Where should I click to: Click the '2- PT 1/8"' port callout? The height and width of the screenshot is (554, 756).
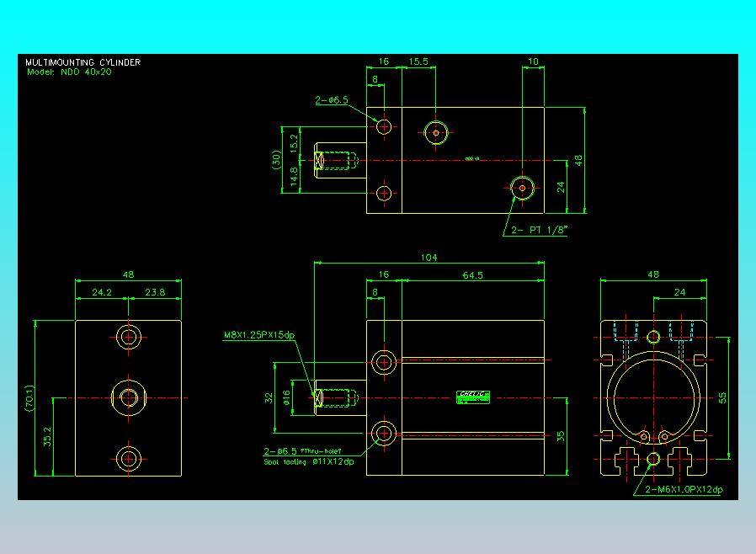[540, 230]
